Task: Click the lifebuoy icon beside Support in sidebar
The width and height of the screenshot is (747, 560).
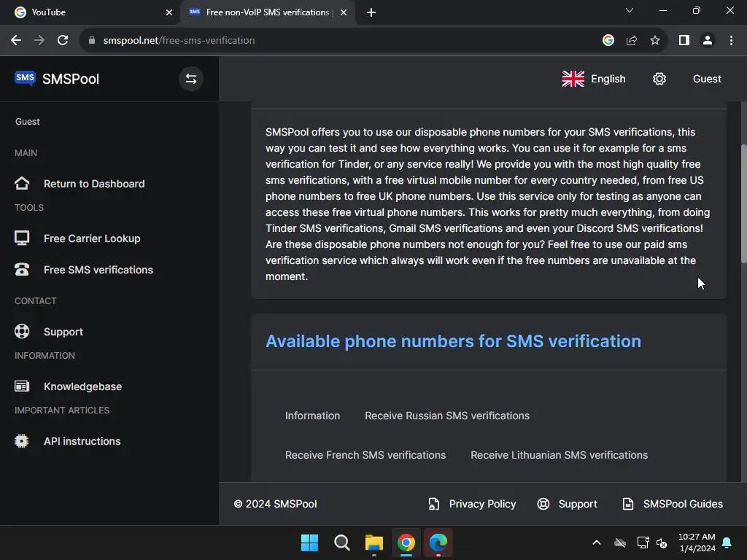Action: pos(22,332)
